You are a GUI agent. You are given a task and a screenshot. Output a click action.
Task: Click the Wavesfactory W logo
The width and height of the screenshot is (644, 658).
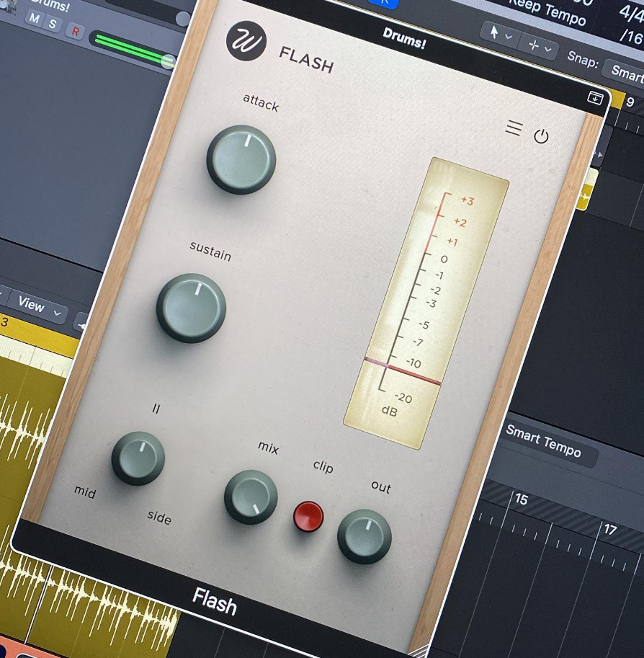(x=246, y=41)
